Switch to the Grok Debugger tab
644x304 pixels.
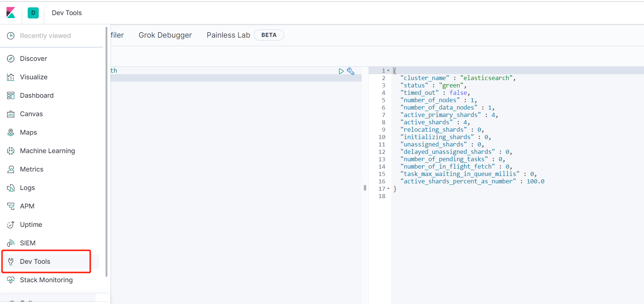[x=165, y=35]
